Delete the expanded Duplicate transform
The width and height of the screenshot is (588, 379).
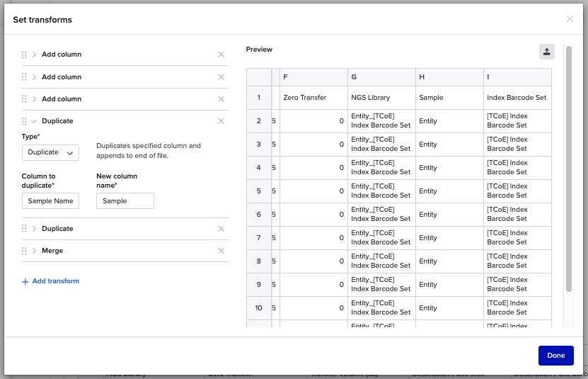[x=221, y=121]
